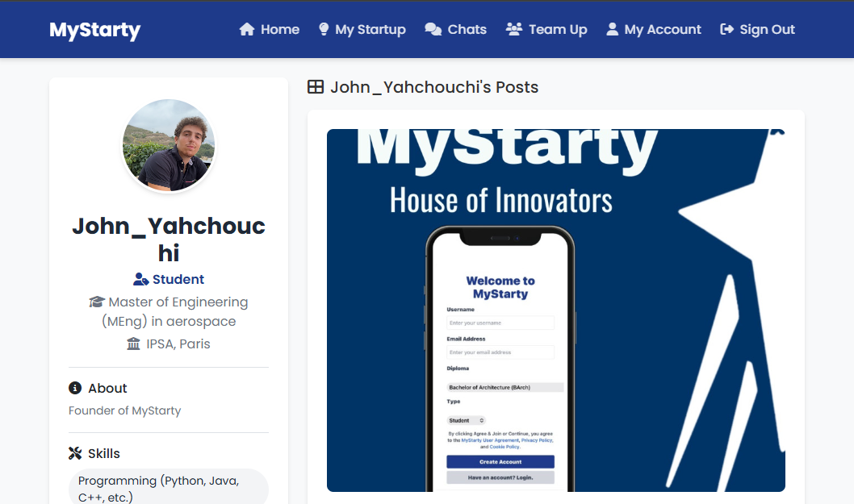Select the Programming skill chip
Image resolution: width=854 pixels, height=504 pixels.
(x=168, y=487)
